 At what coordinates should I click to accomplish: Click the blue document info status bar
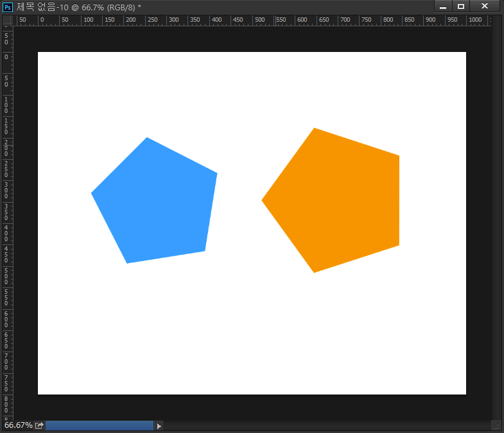click(x=100, y=425)
